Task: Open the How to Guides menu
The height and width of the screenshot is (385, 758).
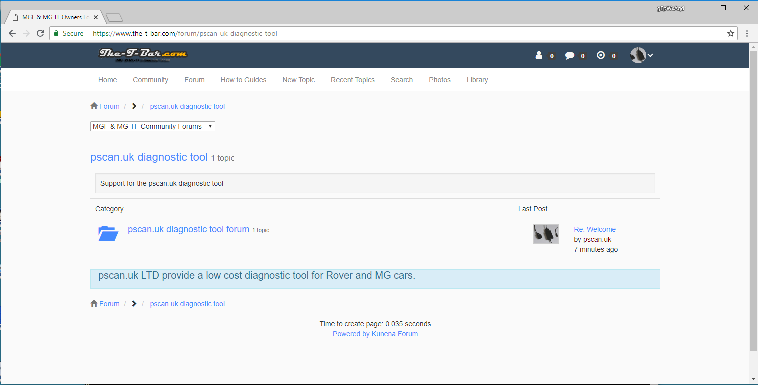Action: pos(243,80)
